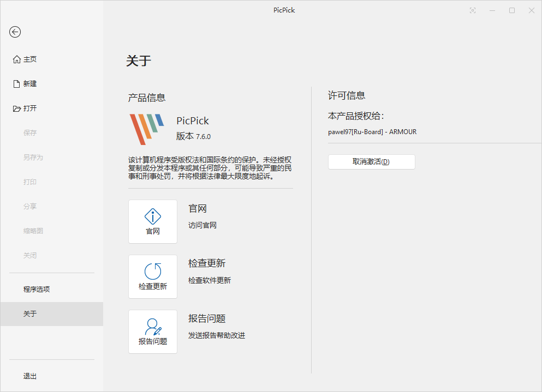This screenshot has height=392, width=542.
Task: Click the copyright notice paragraph
Action: point(210,168)
